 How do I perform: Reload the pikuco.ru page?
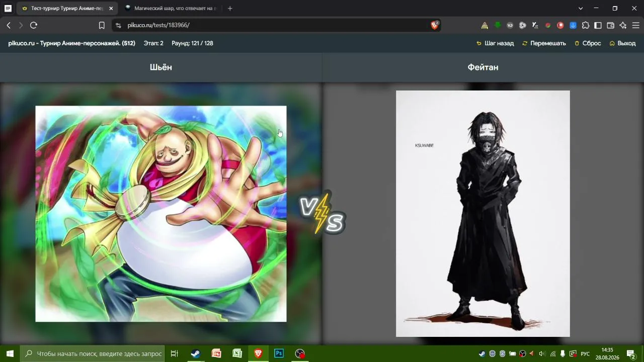(34, 25)
